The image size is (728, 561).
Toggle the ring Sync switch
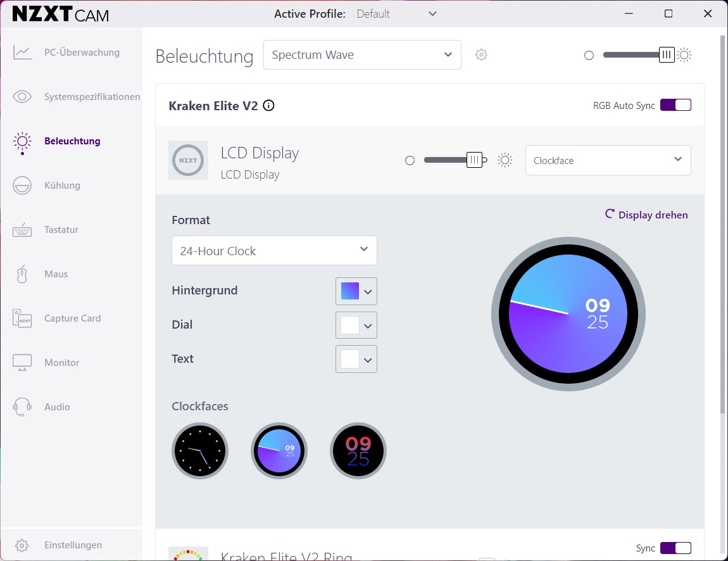point(675,548)
